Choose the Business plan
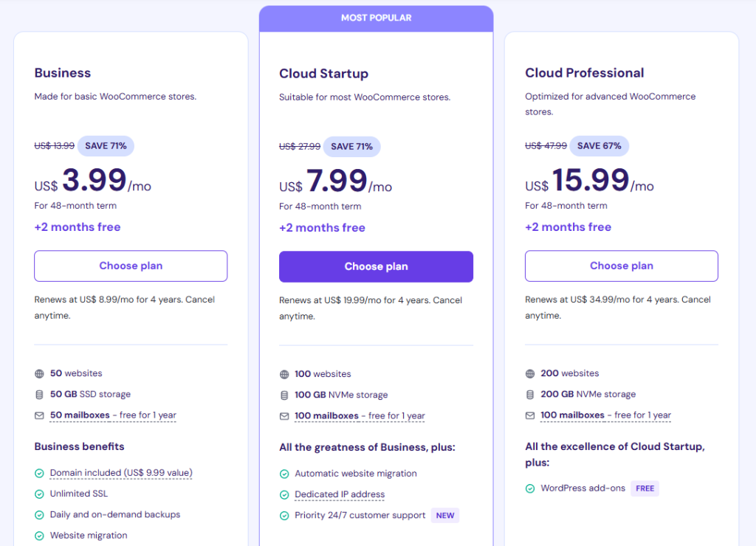This screenshot has width=756, height=546. click(131, 266)
